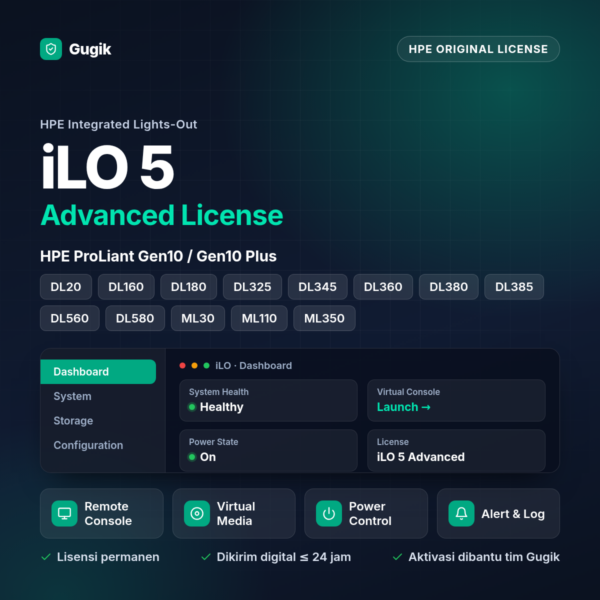This screenshot has height=600, width=600.
Task: Click the "Dikirim digital ≤ 24 jam" text
Action: [x=284, y=557]
